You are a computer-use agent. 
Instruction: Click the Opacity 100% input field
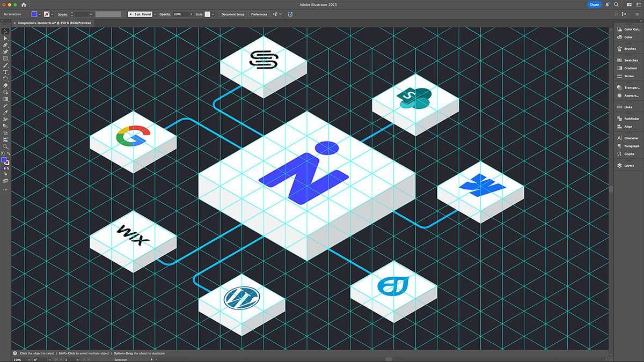pyautogui.click(x=181, y=14)
